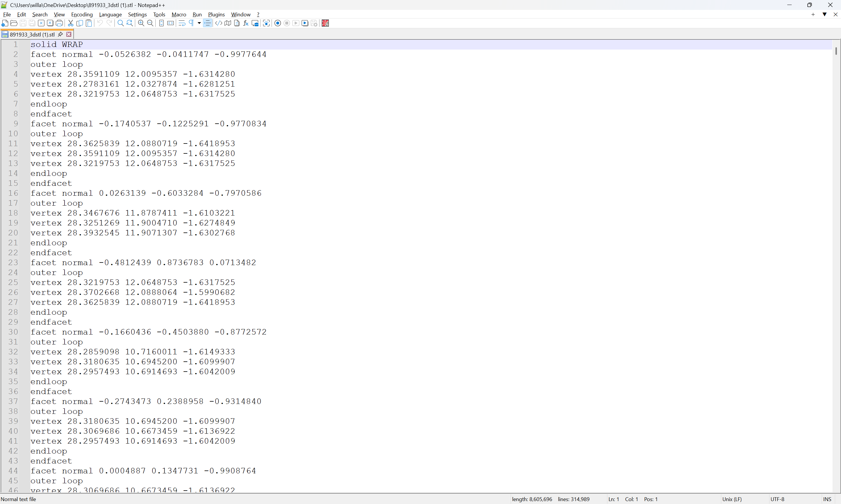Pin the 891933_3dstl tab

coord(60,34)
